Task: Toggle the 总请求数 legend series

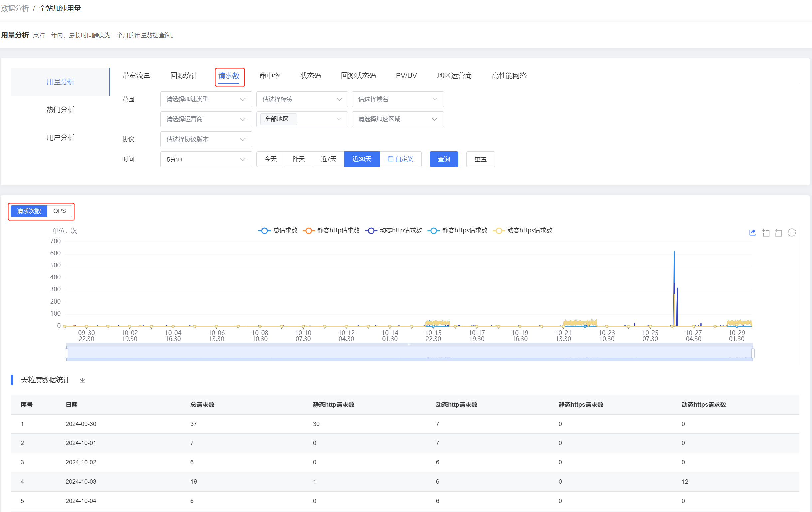Action: (x=278, y=230)
